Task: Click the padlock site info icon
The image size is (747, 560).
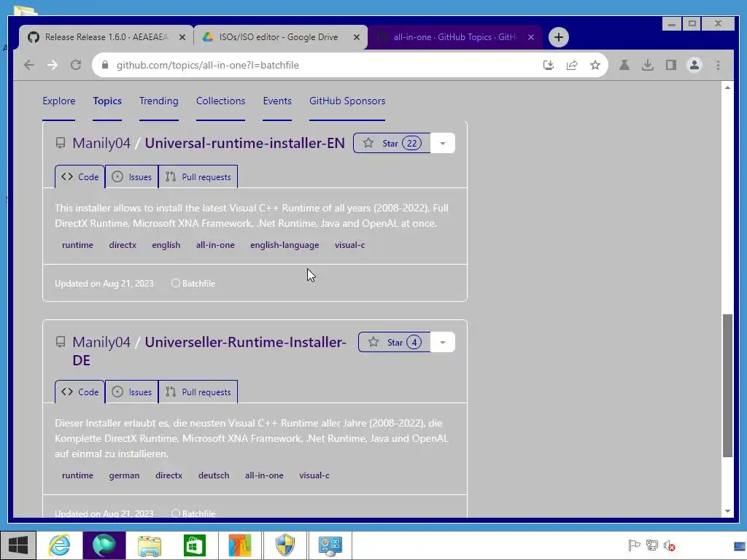Action: (105, 65)
